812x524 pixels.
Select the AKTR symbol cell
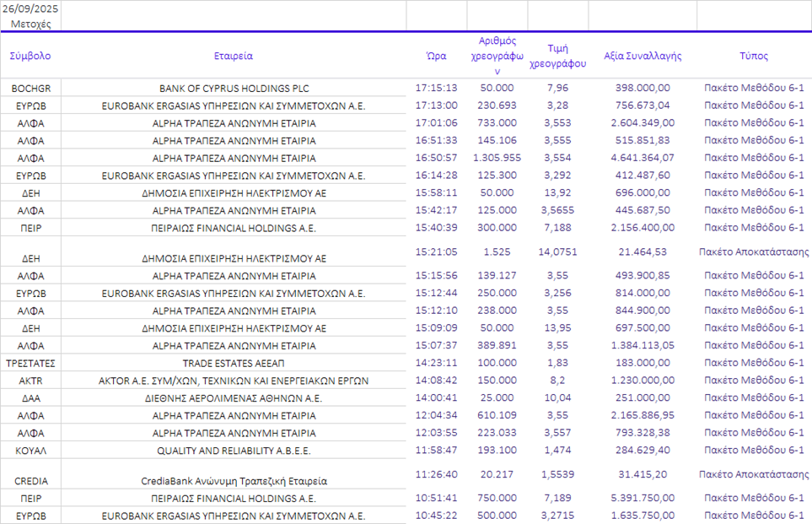tap(30, 381)
